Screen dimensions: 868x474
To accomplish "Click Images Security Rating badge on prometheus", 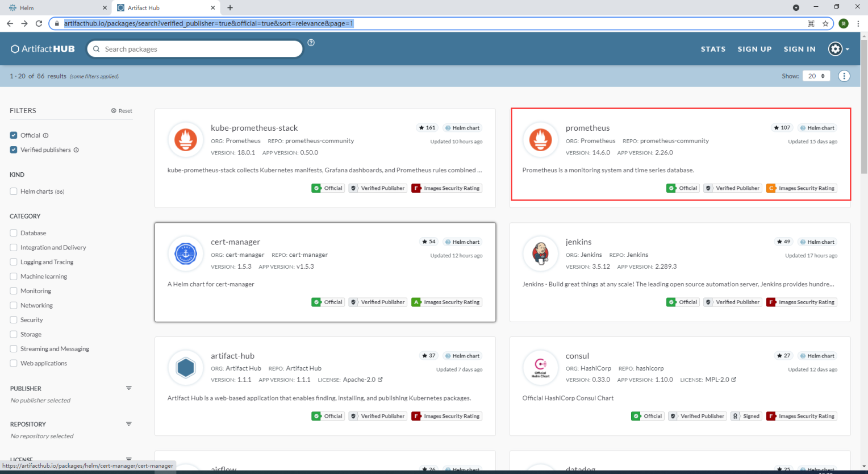I will 802,188.
